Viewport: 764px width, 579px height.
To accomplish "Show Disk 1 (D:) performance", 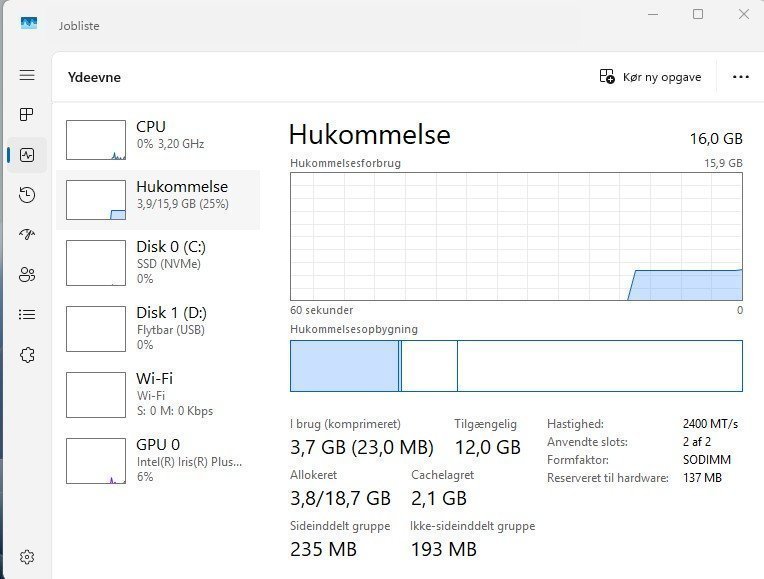I will [x=160, y=328].
